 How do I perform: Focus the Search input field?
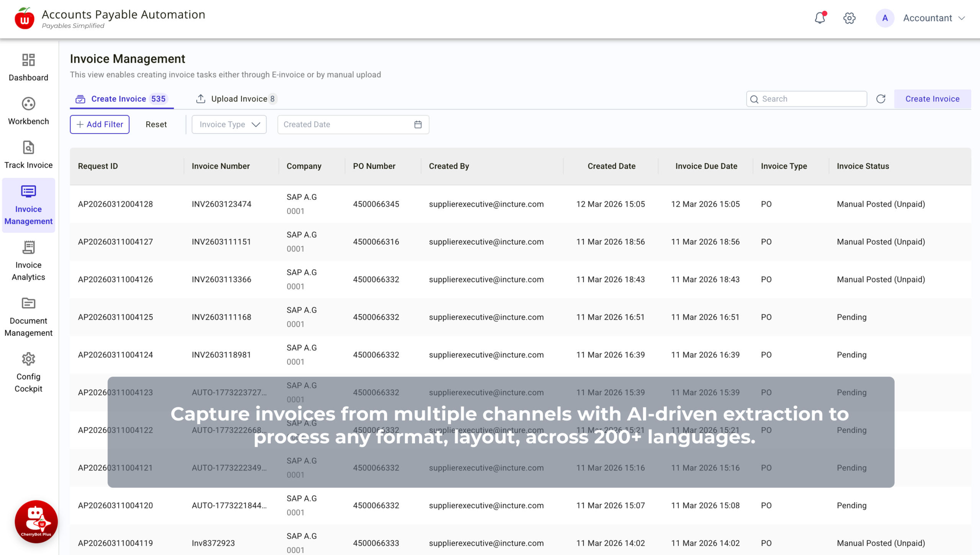[812, 99]
